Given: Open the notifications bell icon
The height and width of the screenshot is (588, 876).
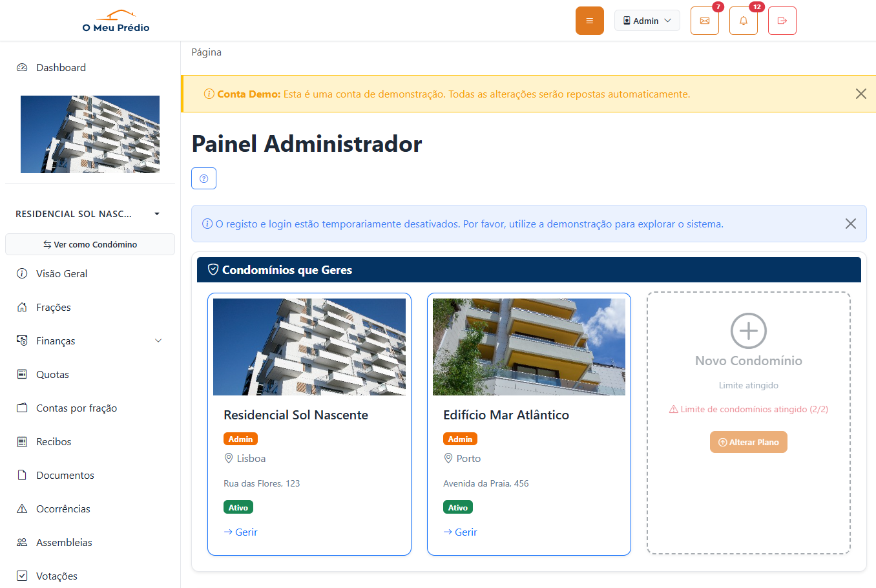Looking at the screenshot, I should coord(743,20).
